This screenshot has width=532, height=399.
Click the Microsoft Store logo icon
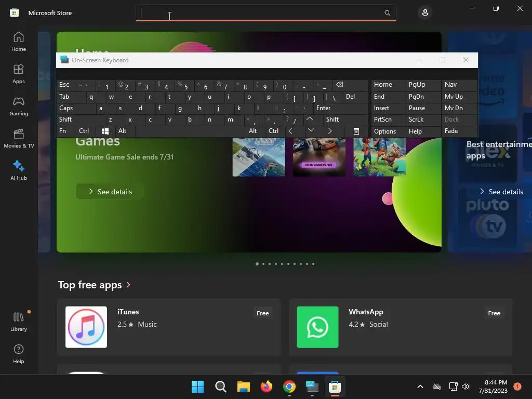pos(14,13)
